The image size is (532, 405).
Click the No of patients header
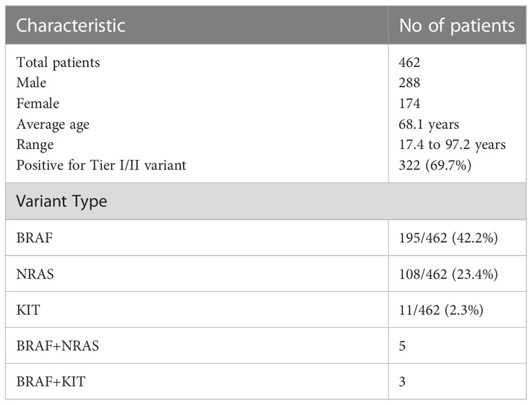457,26
